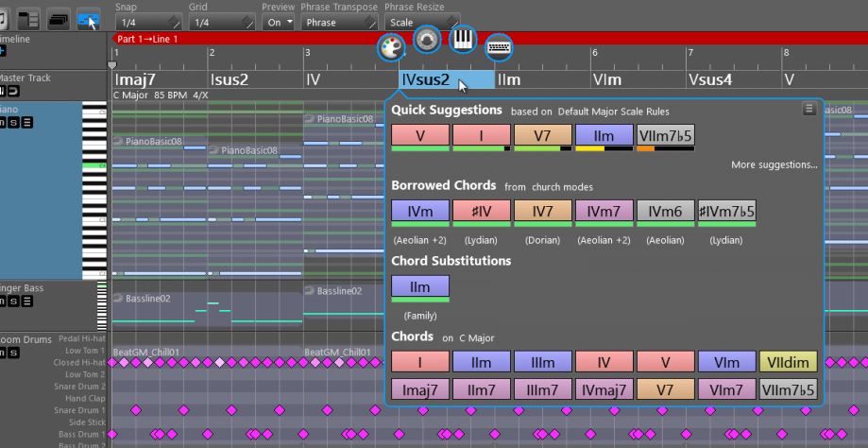
Task: Select the blue selection tool icon
Action: [89, 21]
